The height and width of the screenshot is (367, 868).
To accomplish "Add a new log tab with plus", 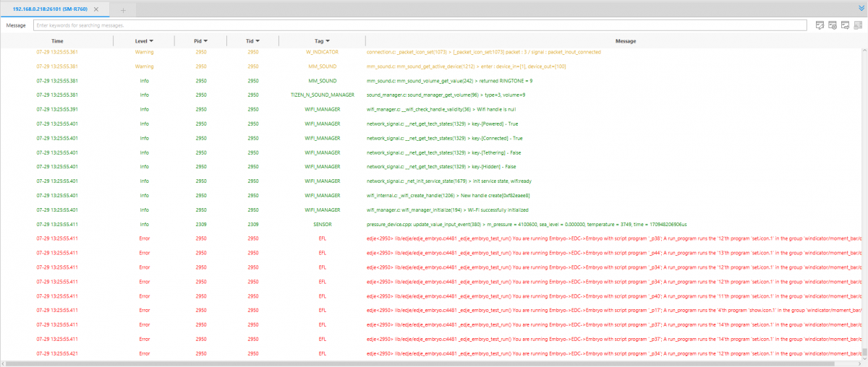I will click(x=123, y=9).
